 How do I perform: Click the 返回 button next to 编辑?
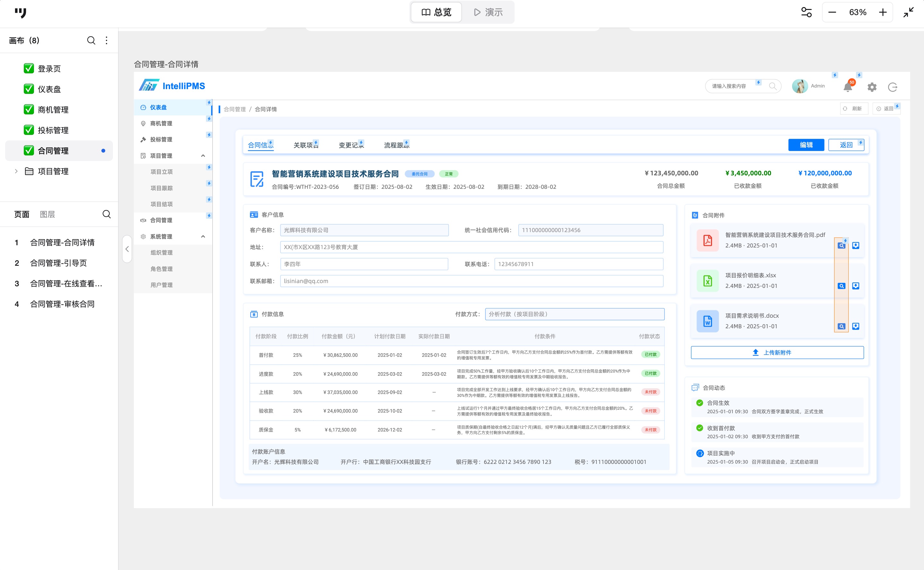click(x=846, y=145)
